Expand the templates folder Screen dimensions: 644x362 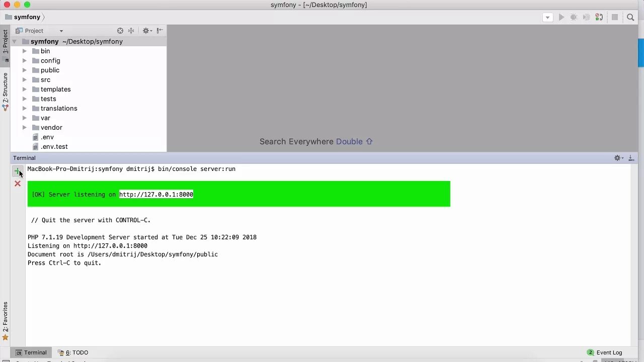coord(24,89)
